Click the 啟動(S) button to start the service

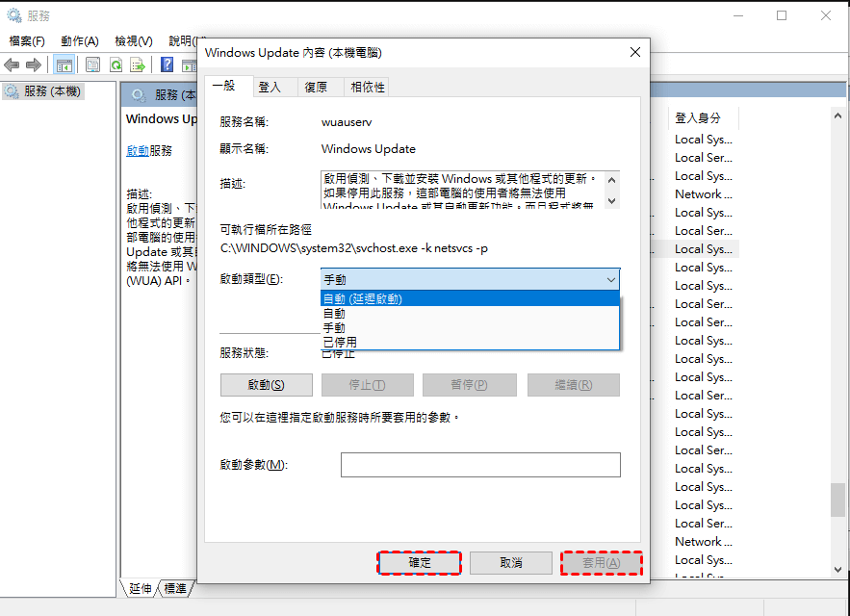point(267,385)
